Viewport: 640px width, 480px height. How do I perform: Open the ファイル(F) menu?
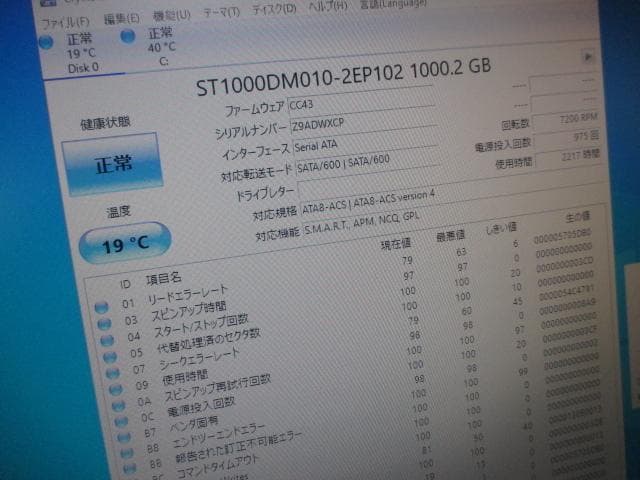[x=65, y=22]
